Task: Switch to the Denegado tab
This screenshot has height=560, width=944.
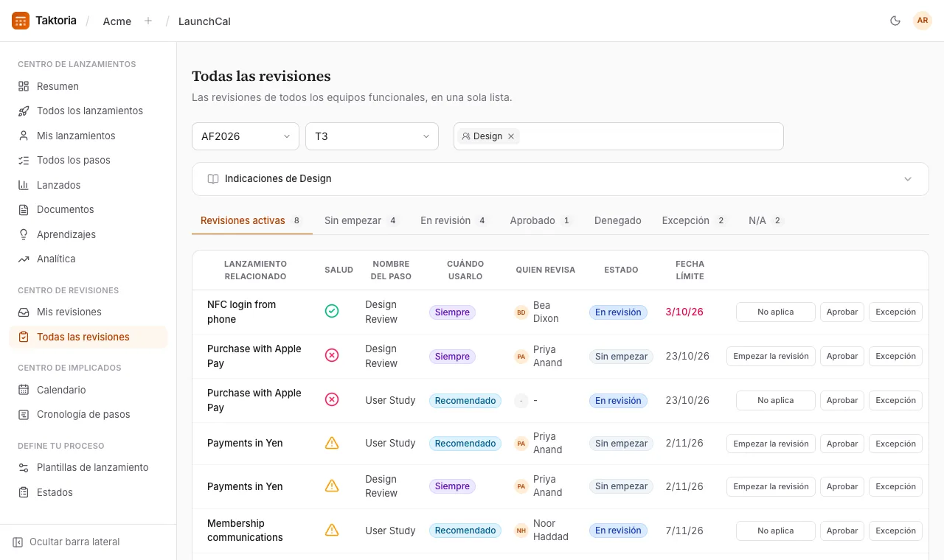Action: tap(618, 220)
